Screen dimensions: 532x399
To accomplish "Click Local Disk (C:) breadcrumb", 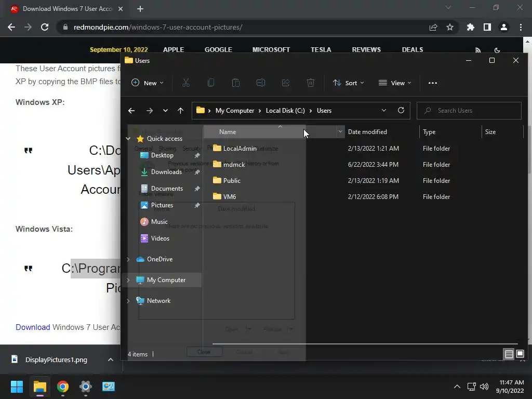I will tap(285, 111).
